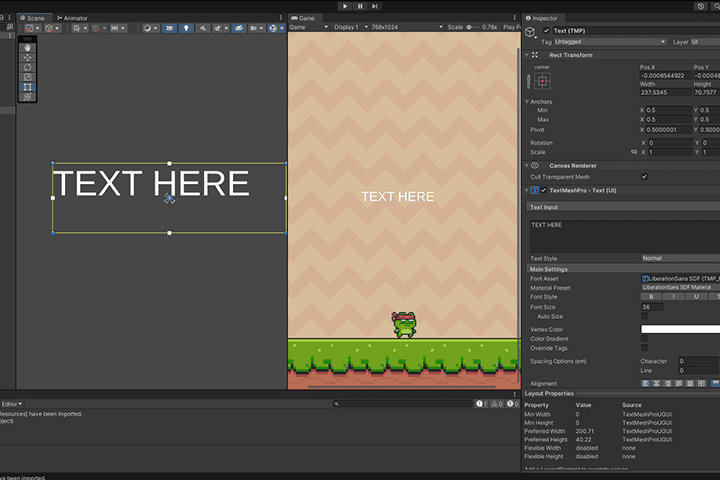
Task: Open Scene panel more options menu
Action: 281,18
